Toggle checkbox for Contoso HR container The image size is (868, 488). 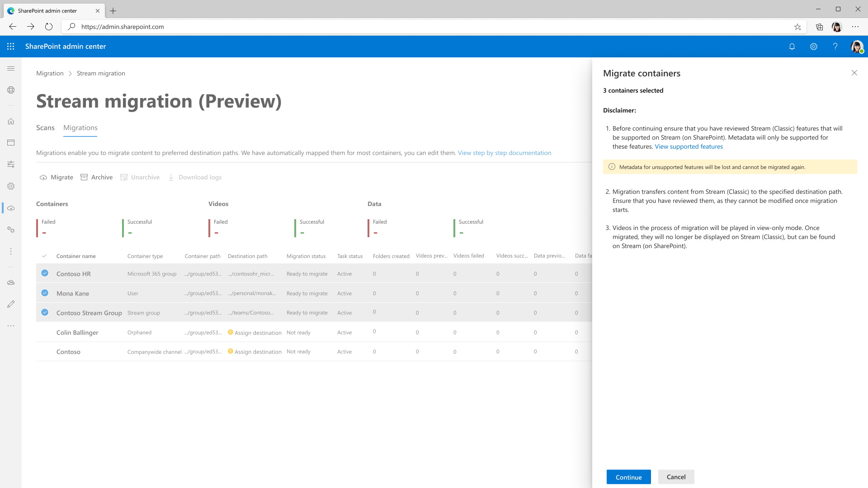[x=45, y=273]
